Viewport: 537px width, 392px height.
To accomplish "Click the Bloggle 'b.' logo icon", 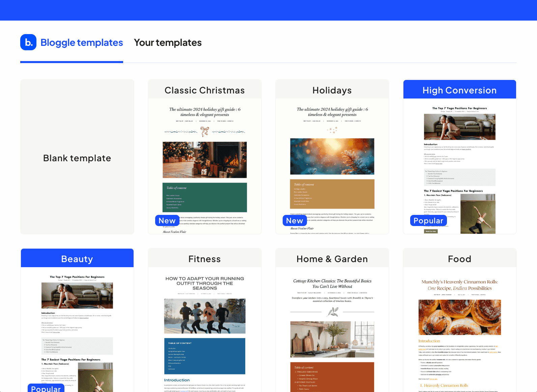I will pyautogui.click(x=28, y=42).
